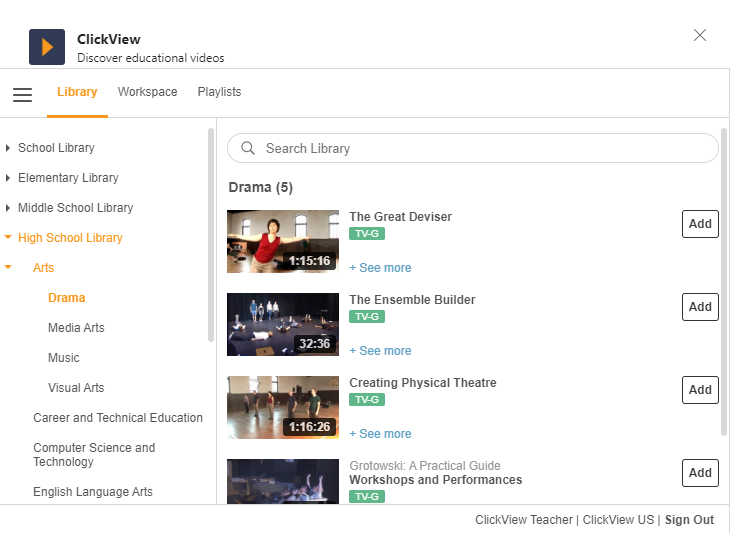The width and height of the screenshot is (730, 534).
Task: Add Creating Physical Theatre video
Action: [x=700, y=390]
